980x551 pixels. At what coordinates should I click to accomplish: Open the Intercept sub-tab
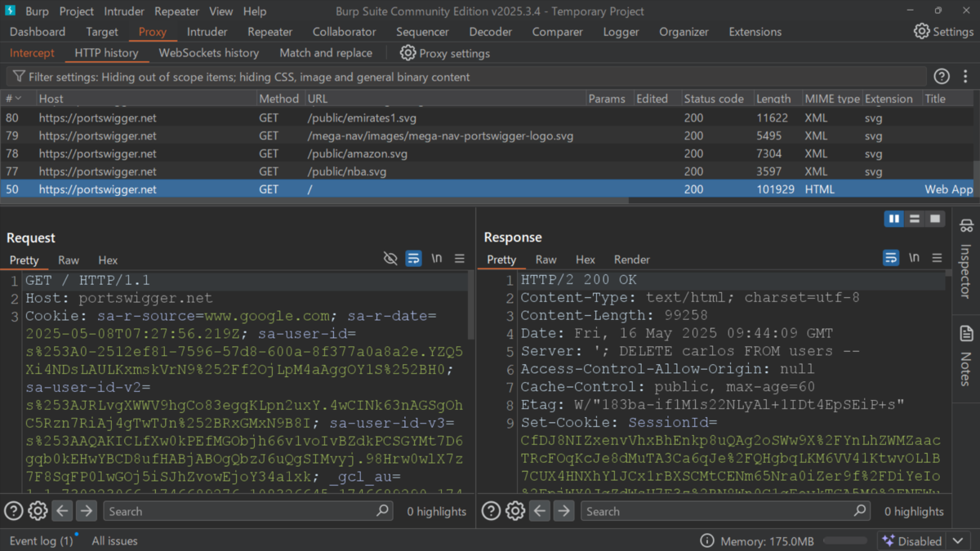32,53
